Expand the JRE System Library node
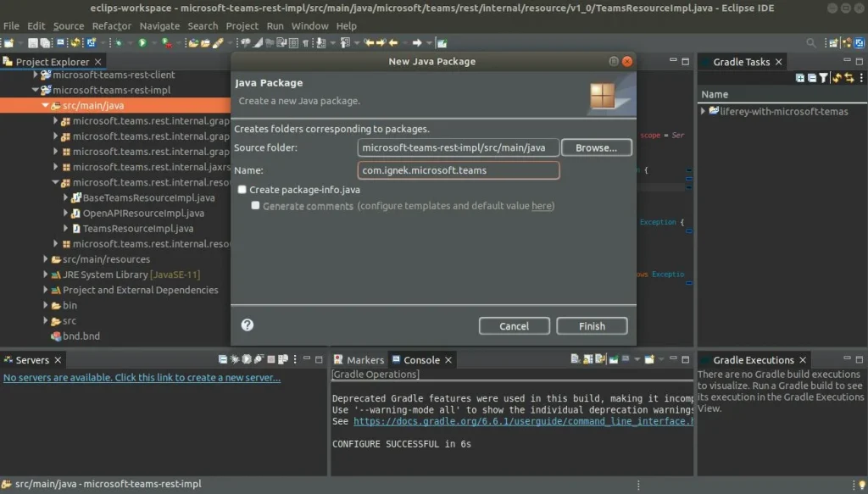Viewport: 868px width, 494px height. (46, 275)
